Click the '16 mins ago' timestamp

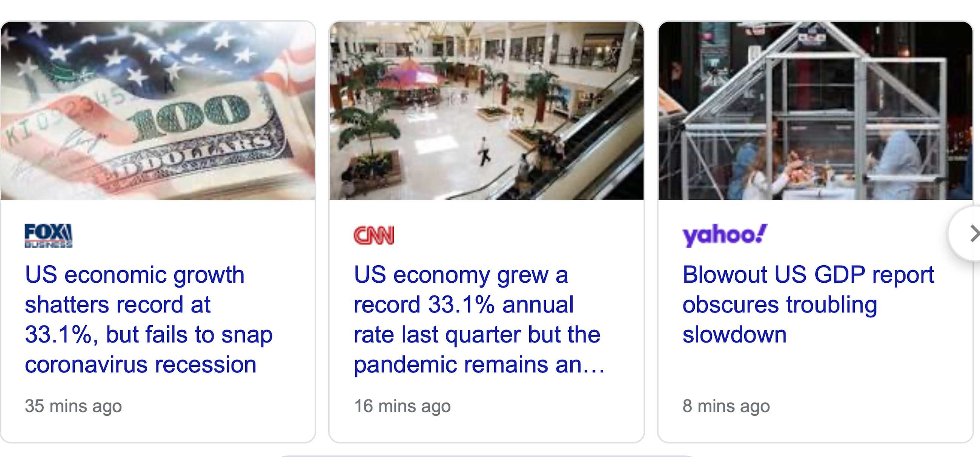[402, 406]
